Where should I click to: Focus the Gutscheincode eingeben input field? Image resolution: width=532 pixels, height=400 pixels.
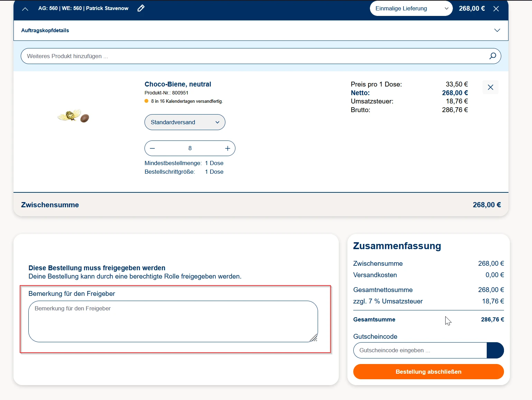(x=420, y=351)
